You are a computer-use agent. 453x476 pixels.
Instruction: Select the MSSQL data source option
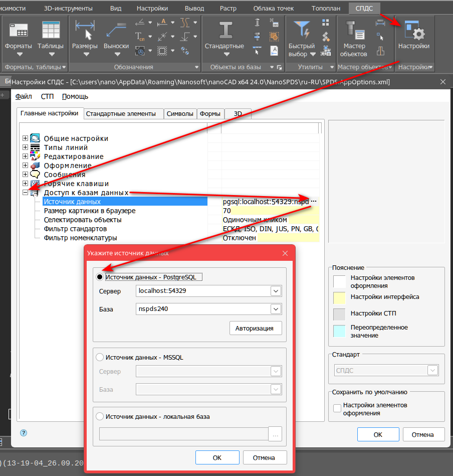[x=100, y=357]
